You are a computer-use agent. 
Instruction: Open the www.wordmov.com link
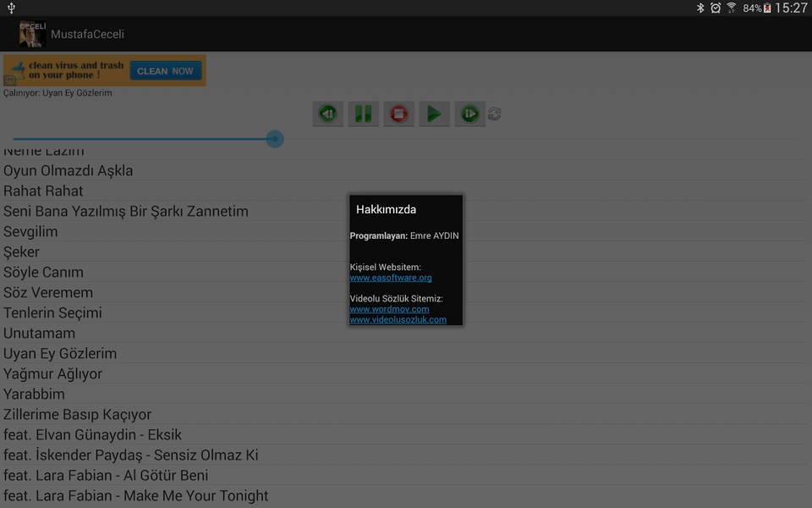pos(389,309)
